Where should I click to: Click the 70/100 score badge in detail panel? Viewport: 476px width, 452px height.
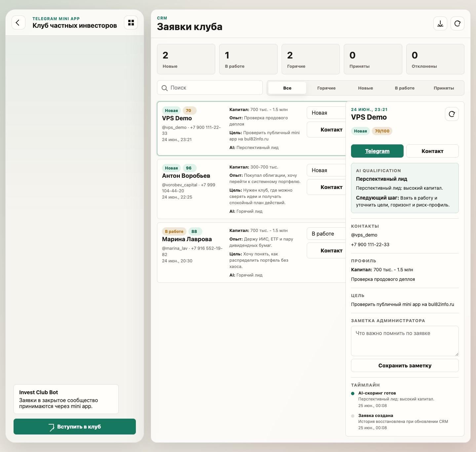tap(382, 131)
